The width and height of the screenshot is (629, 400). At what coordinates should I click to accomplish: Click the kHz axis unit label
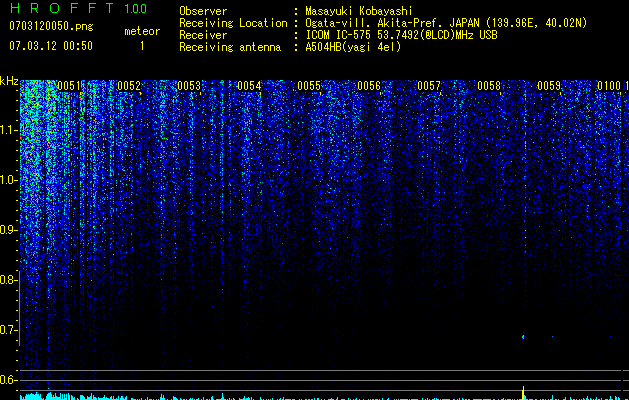[9, 81]
